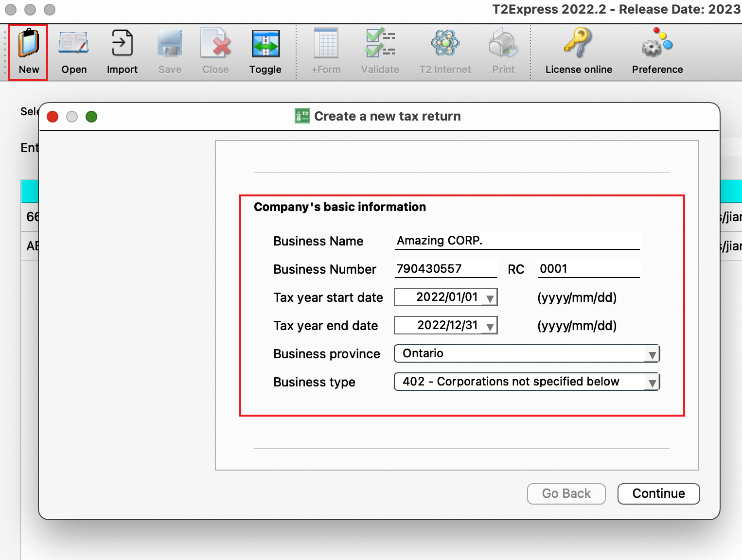Screen dimensions: 742x560
Task: Expand the Business type dropdown
Action: [x=527, y=382]
